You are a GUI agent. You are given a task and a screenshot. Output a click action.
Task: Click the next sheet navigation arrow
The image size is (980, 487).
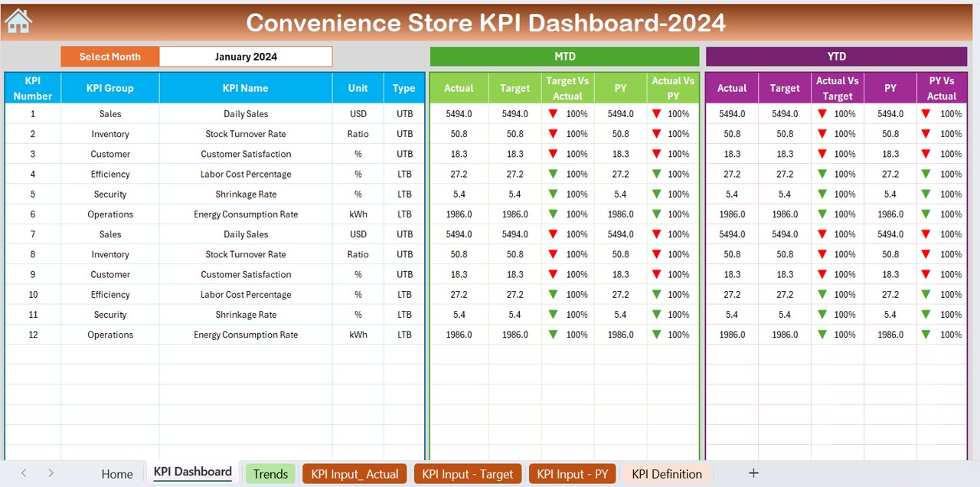click(x=51, y=473)
